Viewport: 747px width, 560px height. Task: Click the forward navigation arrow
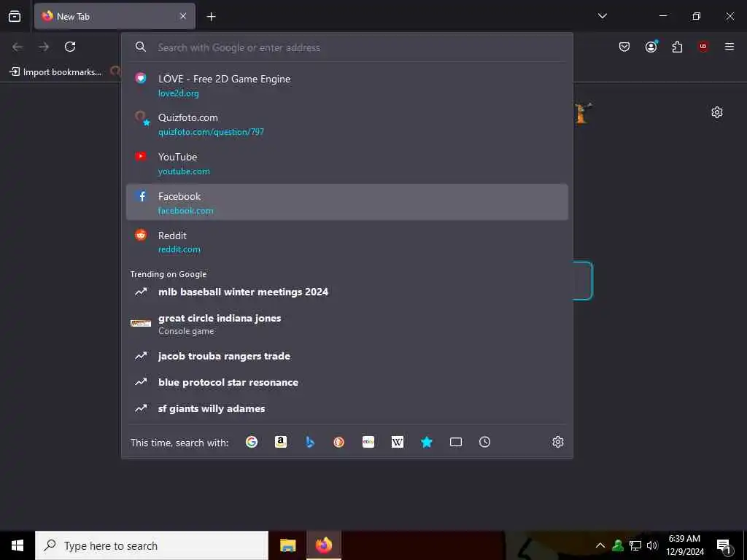pyautogui.click(x=44, y=47)
